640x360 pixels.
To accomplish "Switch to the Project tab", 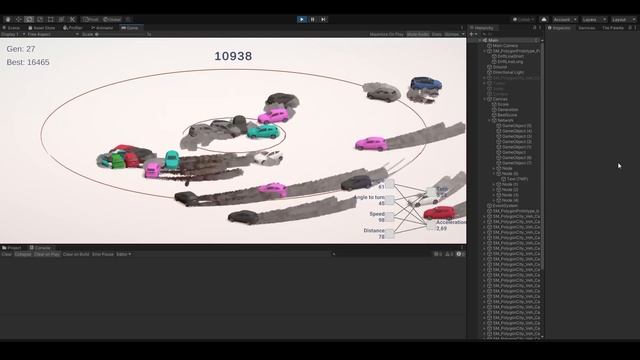I will tap(12, 248).
